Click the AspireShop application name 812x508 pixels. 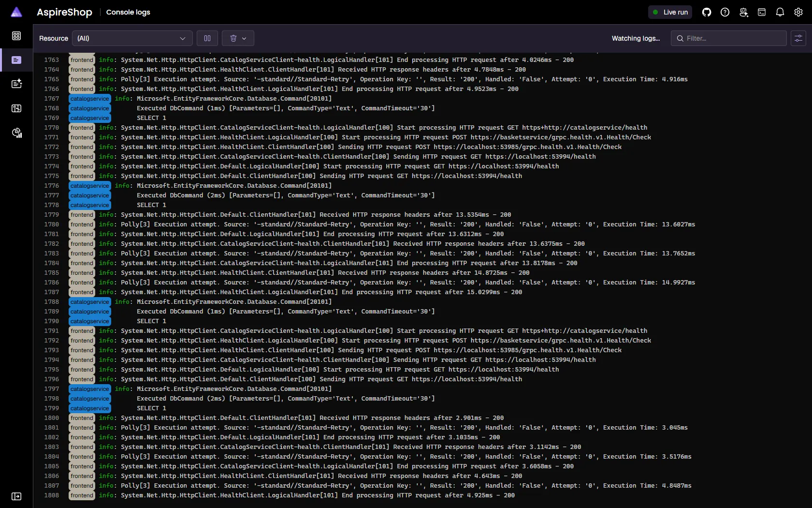64,12
